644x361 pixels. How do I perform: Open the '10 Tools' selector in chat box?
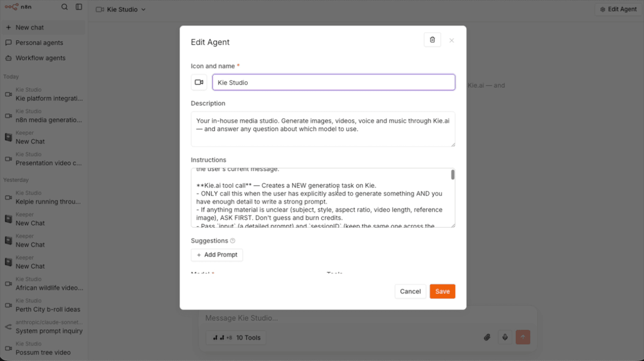pos(236,337)
